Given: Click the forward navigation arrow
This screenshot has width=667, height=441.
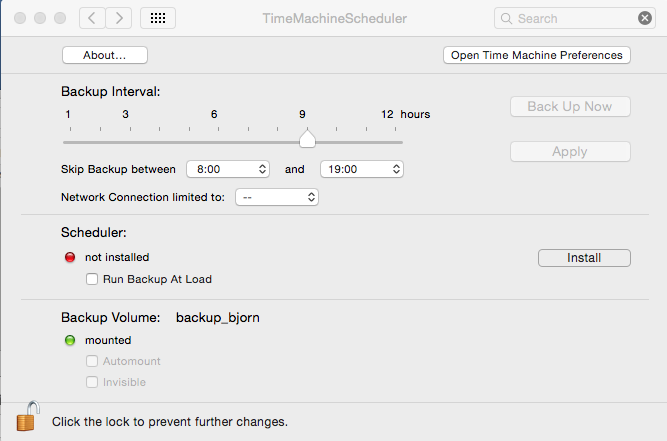Looking at the screenshot, I should [x=119, y=18].
